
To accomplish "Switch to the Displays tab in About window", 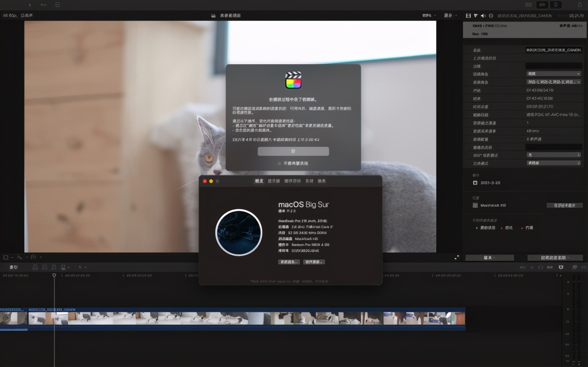I will click(x=273, y=181).
